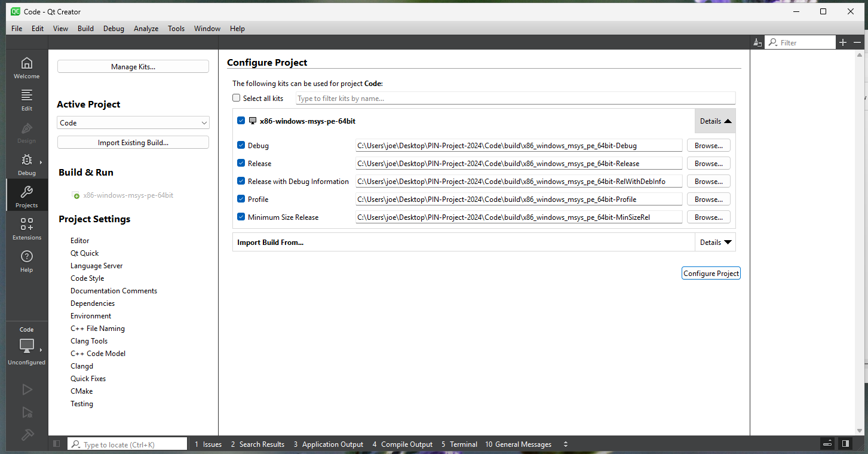The image size is (868, 454).
Task: Uncheck the Debug build configuration
Action: tap(241, 145)
